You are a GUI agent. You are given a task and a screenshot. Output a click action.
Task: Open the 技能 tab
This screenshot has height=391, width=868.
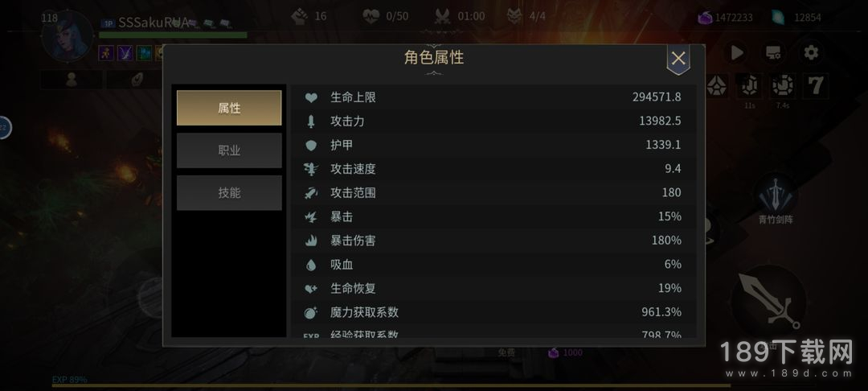coord(229,193)
